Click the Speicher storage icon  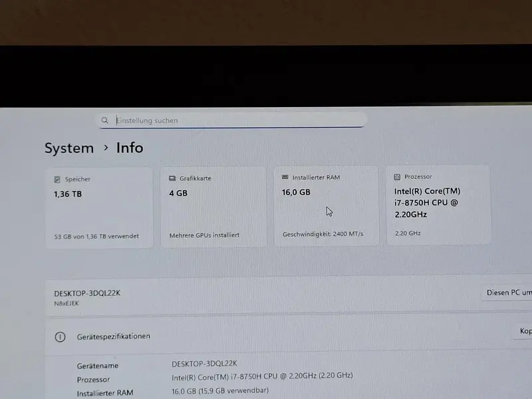(x=57, y=180)
